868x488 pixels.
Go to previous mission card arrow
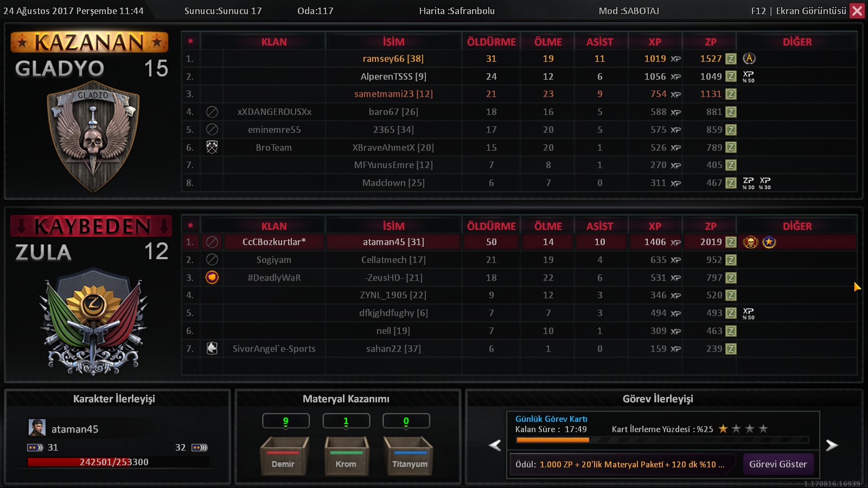pos(495,445)
